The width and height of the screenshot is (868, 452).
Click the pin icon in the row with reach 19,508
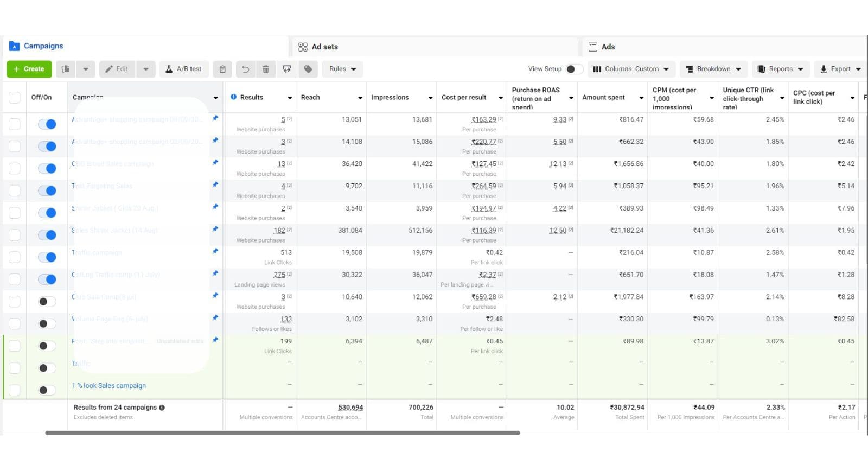pos(215,251)
